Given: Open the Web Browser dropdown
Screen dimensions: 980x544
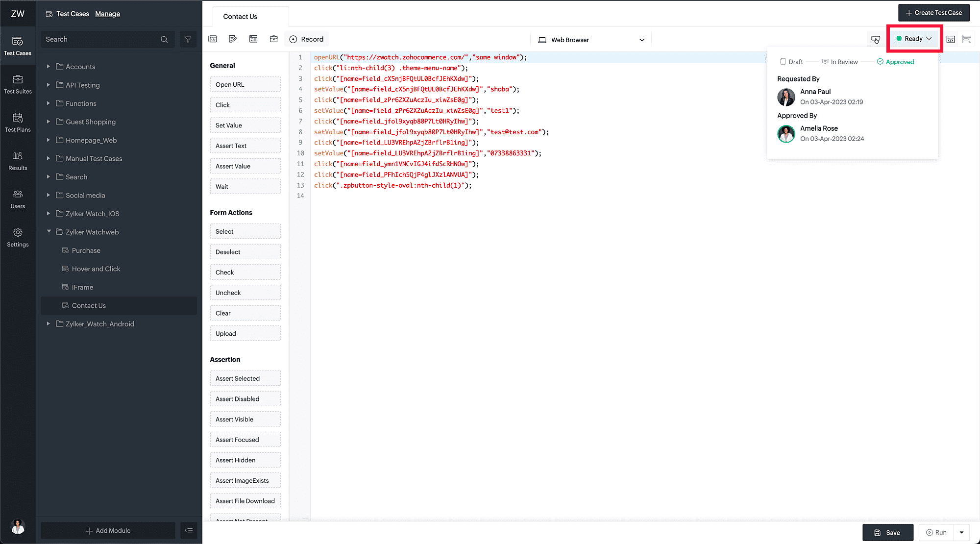Looking at the screenshot, I should point(591,40).
